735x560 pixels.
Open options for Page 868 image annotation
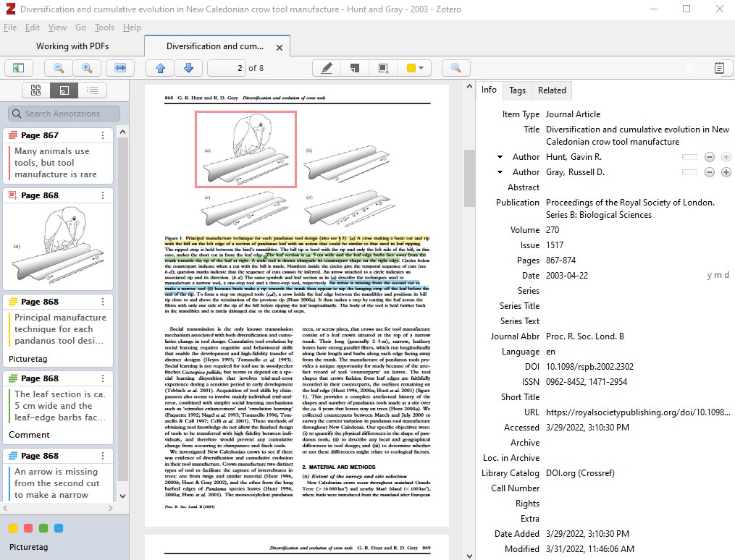point(103,195)
